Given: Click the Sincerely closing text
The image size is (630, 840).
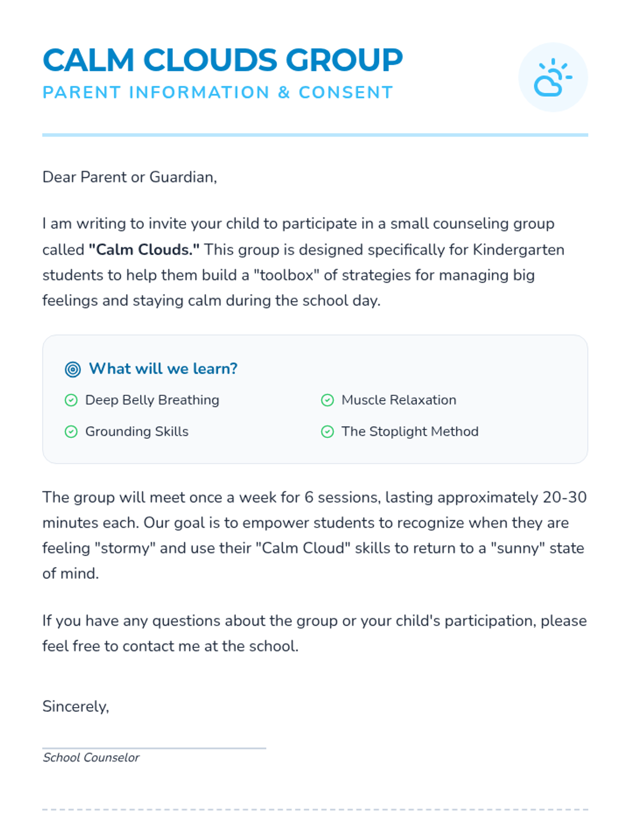Looking at the screenshot, I should pyautogui.click(x=76, y=707).
